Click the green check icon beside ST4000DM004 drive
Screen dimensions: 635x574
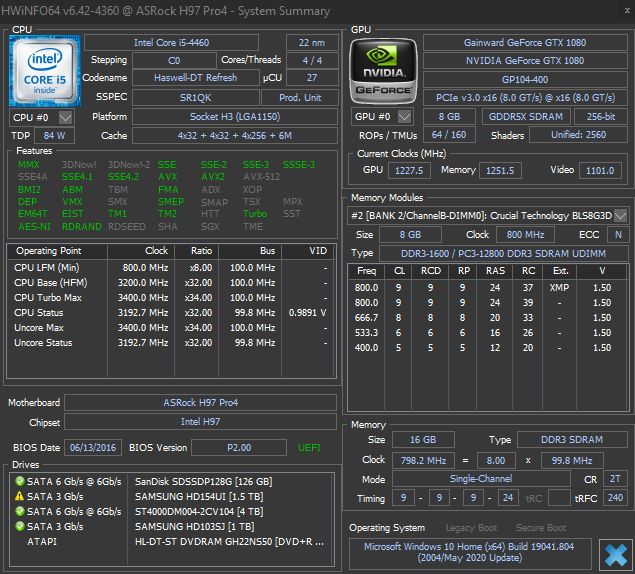click(19, 511)
